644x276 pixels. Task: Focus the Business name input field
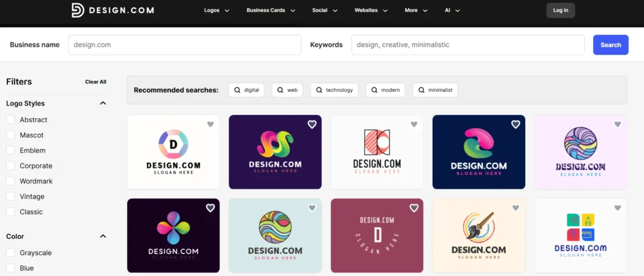[x=185, y=45]
